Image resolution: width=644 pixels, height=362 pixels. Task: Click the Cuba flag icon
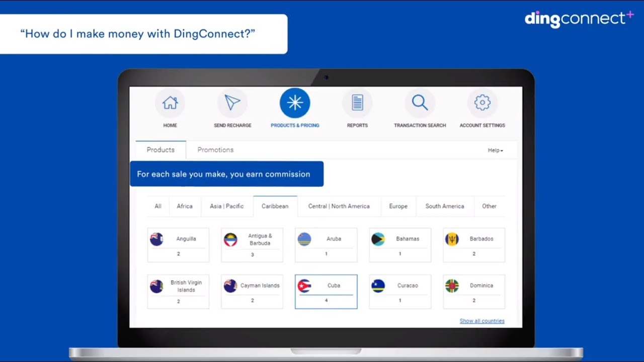coord(304,286)
